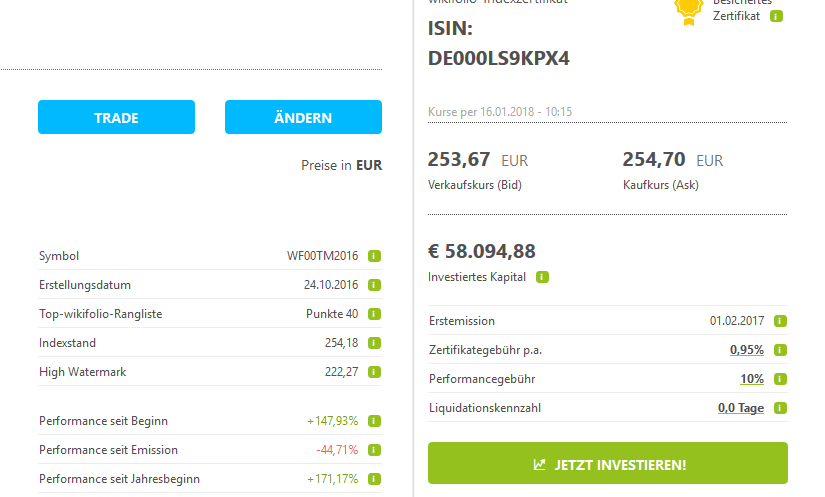Click the JETZT INVESTIEREN! button

click(x=607, y=464)
